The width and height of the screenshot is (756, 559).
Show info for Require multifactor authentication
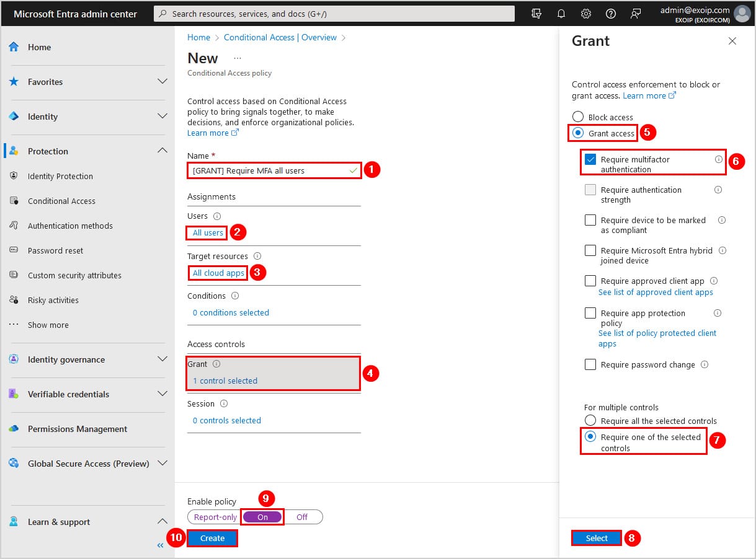point(719,159)
